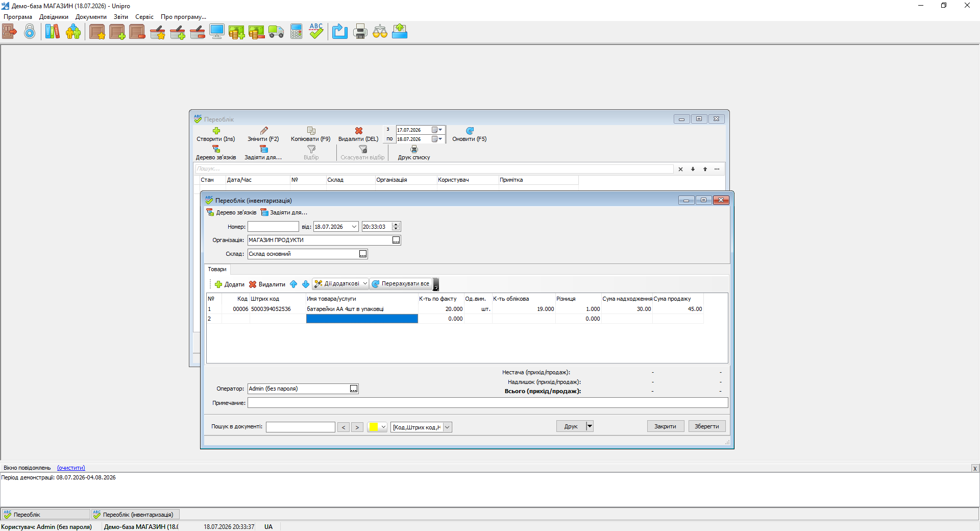The image size is (980, 531).
Task: Expand the Дії додаткові dropdown
Action: [x=365, y=283]
